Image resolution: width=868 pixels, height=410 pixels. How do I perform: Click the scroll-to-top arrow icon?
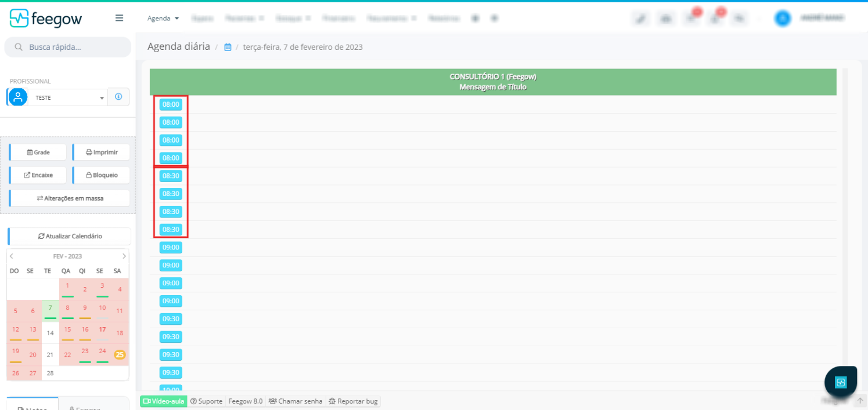[860, 400]
